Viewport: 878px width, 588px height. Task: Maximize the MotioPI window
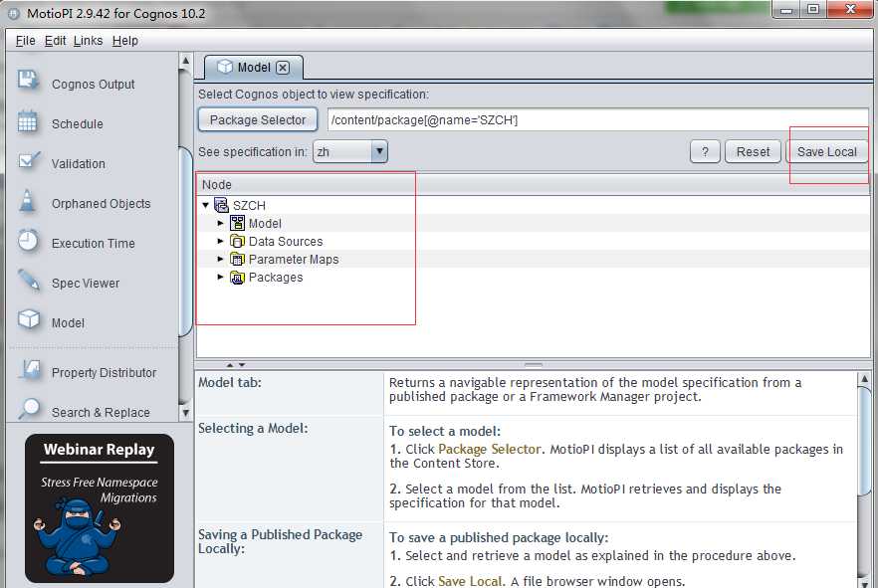coord(813,10)
